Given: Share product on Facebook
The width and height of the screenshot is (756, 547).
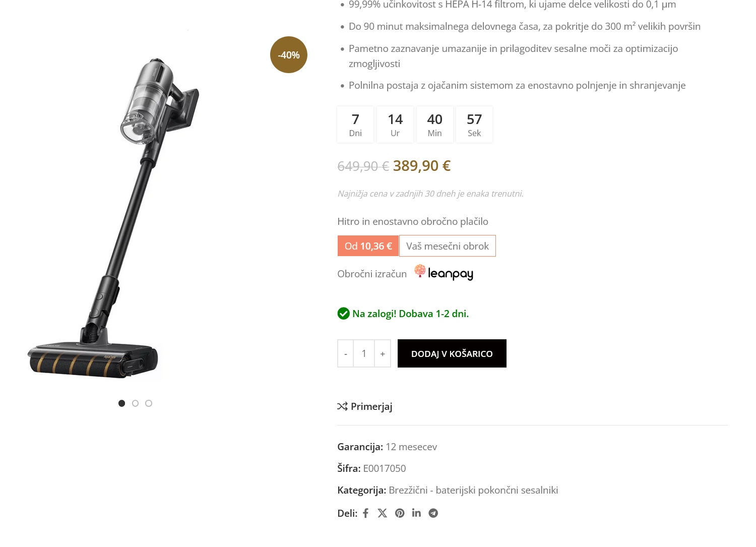Looking at the screenshot, I should [x=366, y=513].
